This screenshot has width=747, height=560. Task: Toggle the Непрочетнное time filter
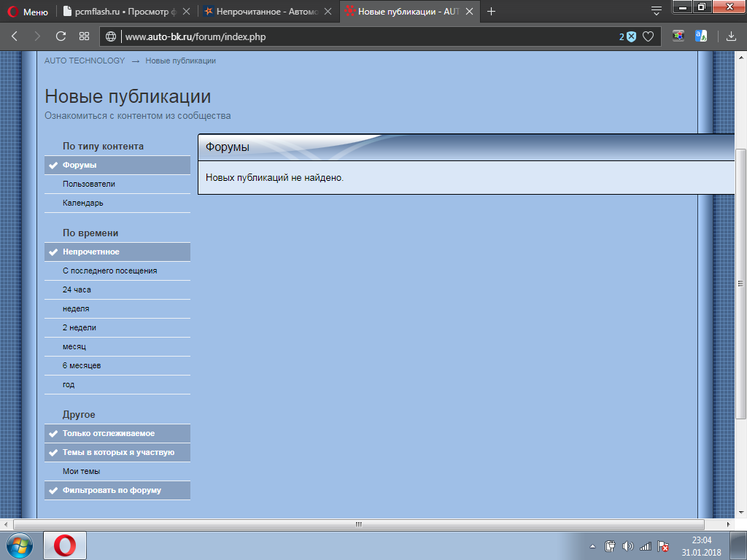117,252
